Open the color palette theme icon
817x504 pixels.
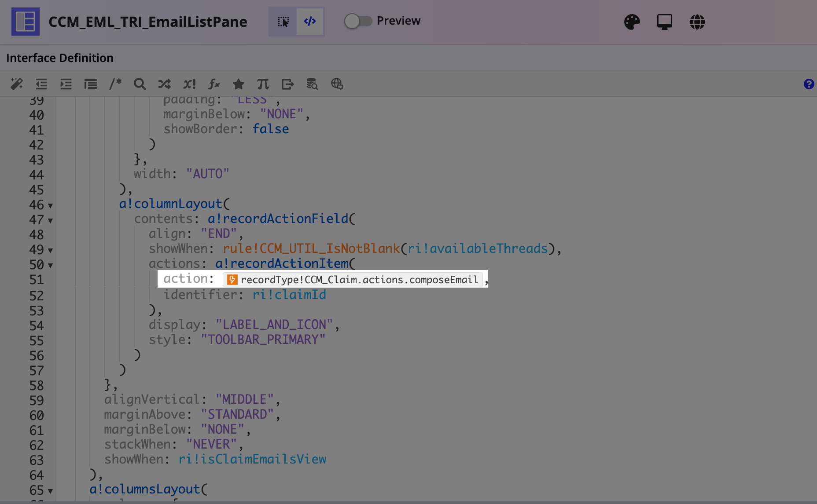632,22
